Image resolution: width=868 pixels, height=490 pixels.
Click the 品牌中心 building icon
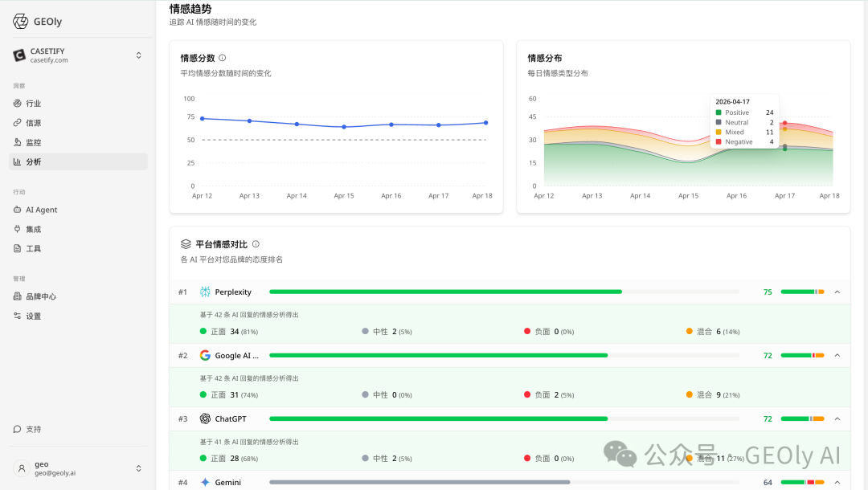[17, 296]
